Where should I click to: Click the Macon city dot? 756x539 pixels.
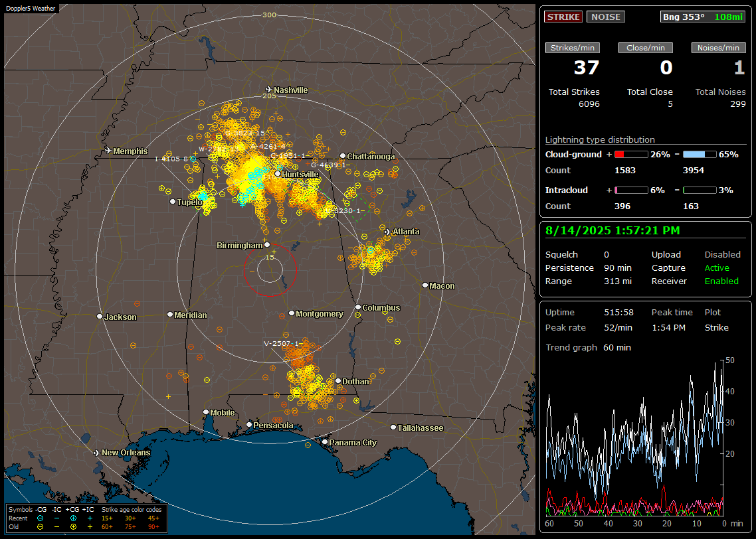coord(425,285)
